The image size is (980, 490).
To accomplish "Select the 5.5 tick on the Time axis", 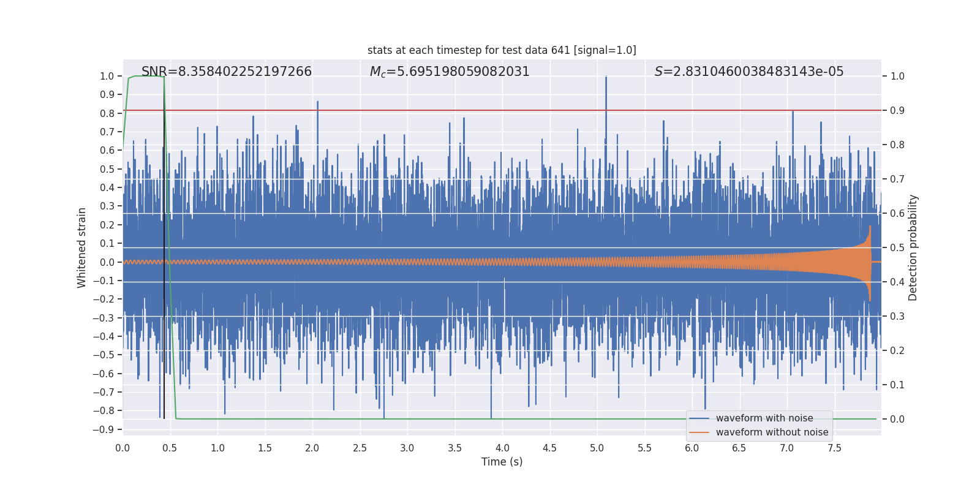I will coord(645,448).
